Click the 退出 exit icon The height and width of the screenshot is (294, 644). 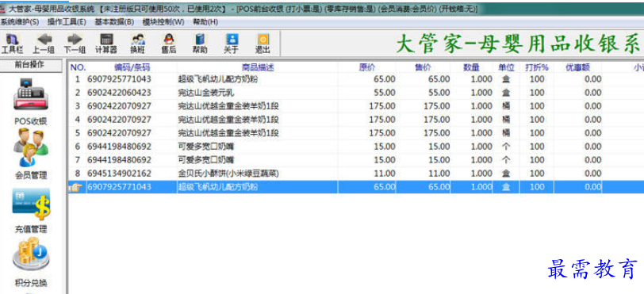pos(263,44)
